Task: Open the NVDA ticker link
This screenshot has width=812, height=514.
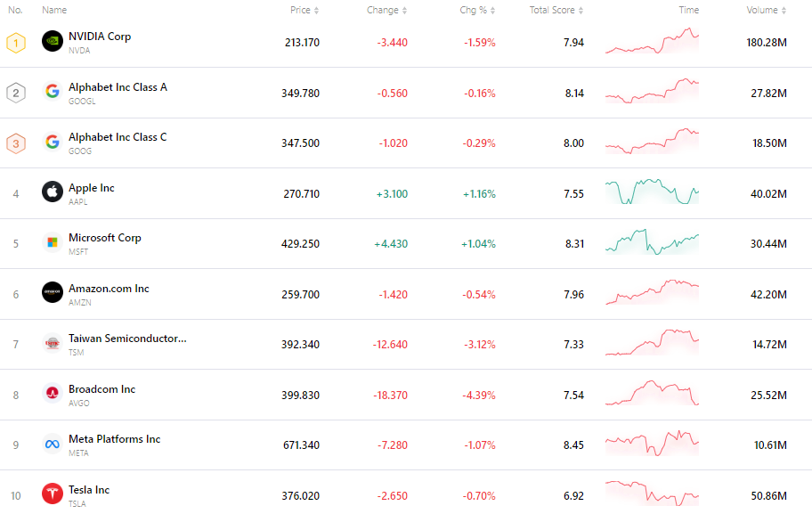Action: coord(78,51)
